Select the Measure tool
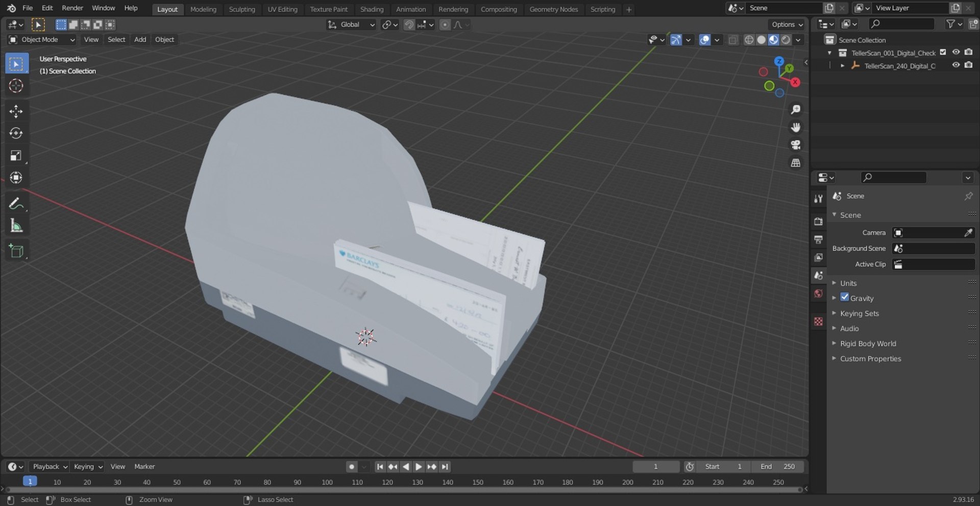 [x=16, y=226]
